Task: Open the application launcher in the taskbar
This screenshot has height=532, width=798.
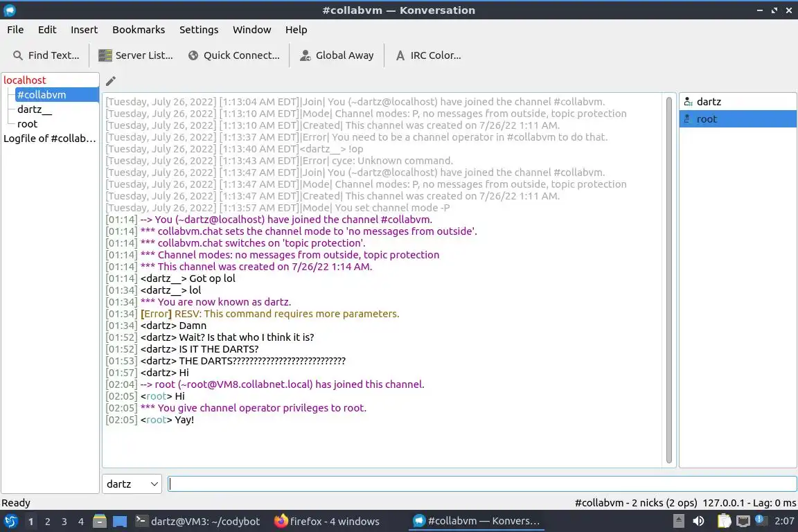Action: pyautogui.click(x=10, y=522)
